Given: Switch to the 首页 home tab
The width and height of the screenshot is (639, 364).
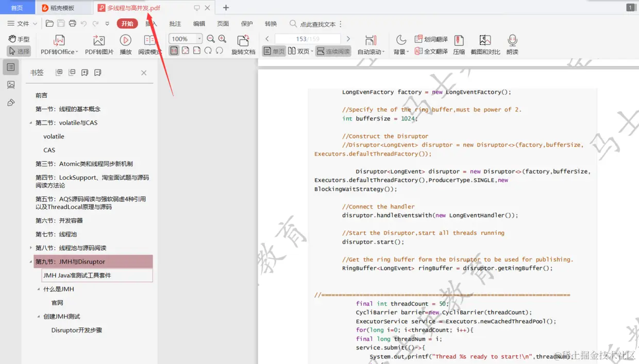Looking at the screenshot, I should tap(17, 8).
